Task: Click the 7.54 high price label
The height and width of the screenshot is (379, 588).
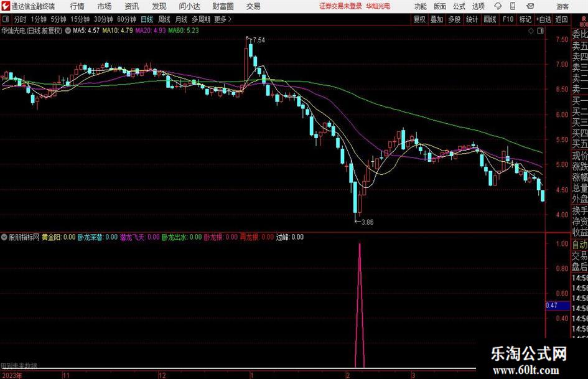Action: pos(259,40)
